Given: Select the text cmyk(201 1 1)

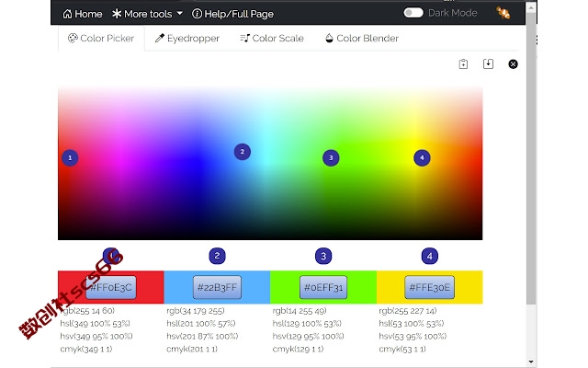Looking at the screenshot, I should 192,349.
